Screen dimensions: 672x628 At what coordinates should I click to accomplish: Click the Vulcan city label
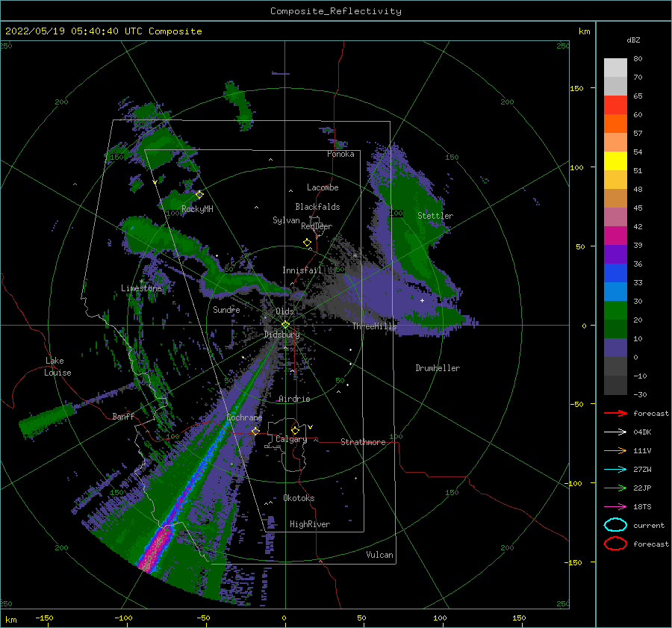point(379,555)
